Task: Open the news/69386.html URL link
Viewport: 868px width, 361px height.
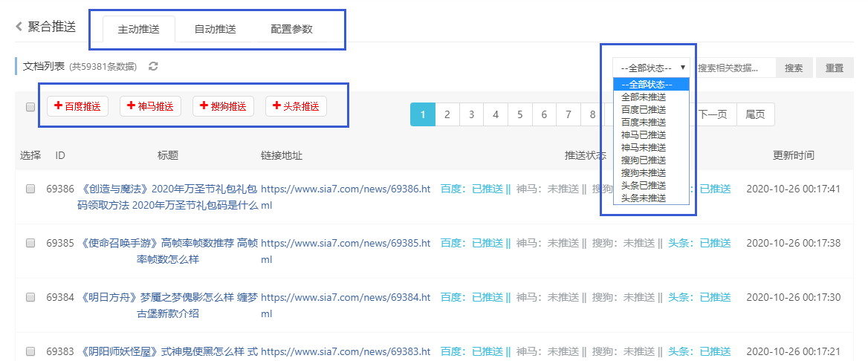Action: (346, 197)
